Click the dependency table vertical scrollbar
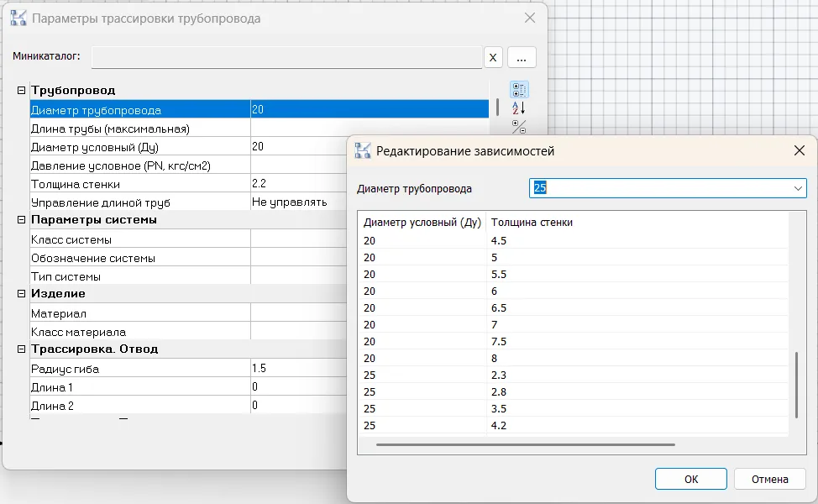 coord(796,384)
